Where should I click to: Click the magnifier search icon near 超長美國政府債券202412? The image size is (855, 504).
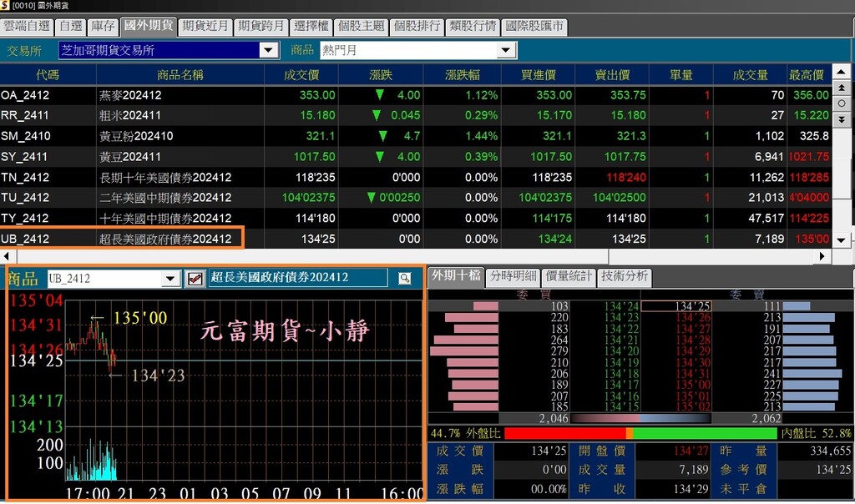click(x=405, y=279)
